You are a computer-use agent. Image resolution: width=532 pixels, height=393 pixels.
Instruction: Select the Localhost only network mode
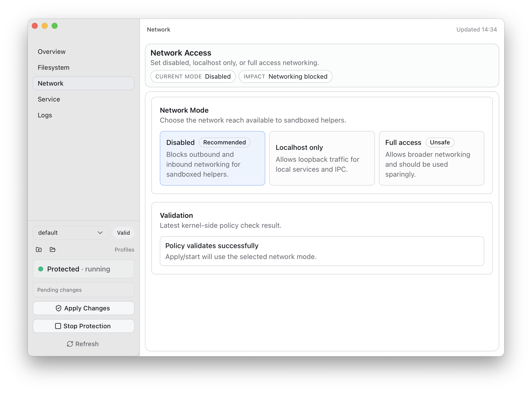[x=322, y=158]
